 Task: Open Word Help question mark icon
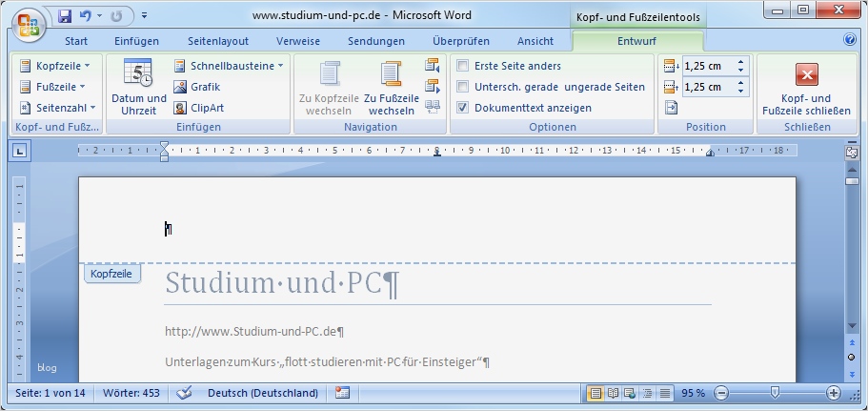[x=850, y=39]
